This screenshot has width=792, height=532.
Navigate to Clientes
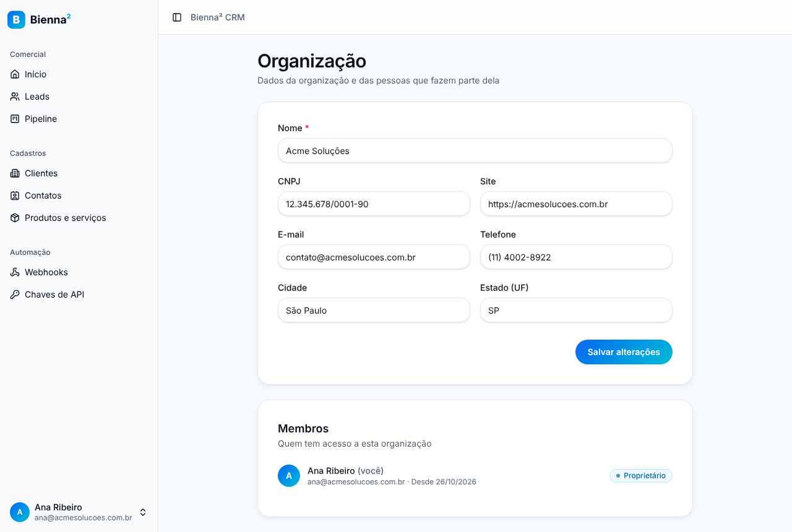pos(79,173)
